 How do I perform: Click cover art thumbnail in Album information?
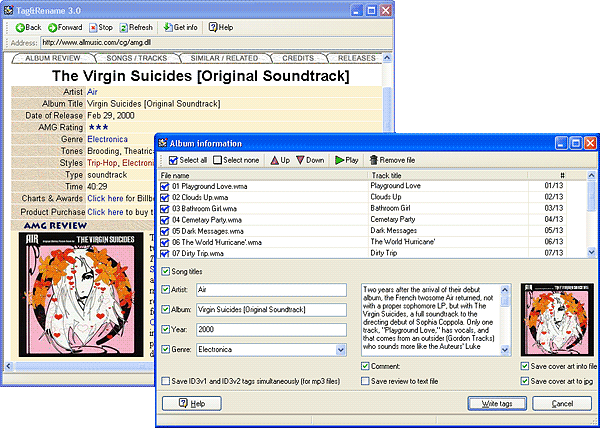[558, 320]
